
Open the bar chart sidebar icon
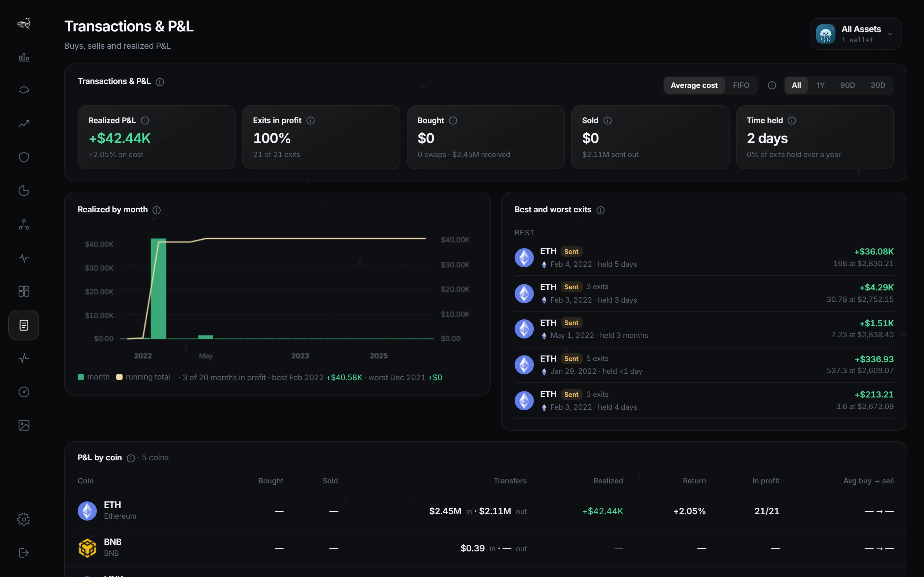coord(24,57)
